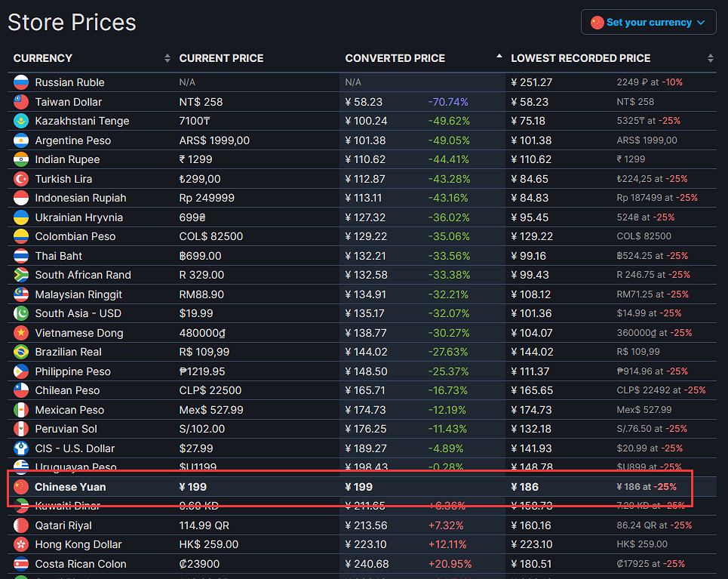Click the Kazakhstani Tenge flag icon
This screenshot has width=728, height=579.
click(x=21, y=121)
